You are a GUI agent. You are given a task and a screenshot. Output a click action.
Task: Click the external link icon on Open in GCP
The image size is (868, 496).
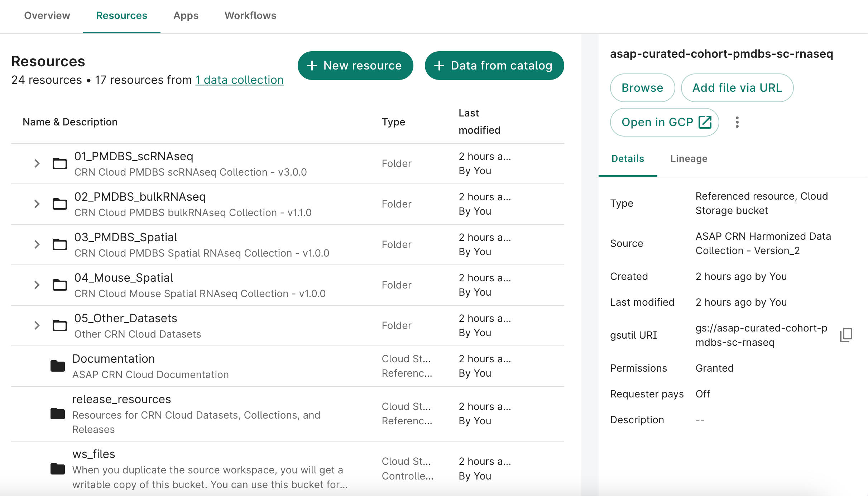705,122
